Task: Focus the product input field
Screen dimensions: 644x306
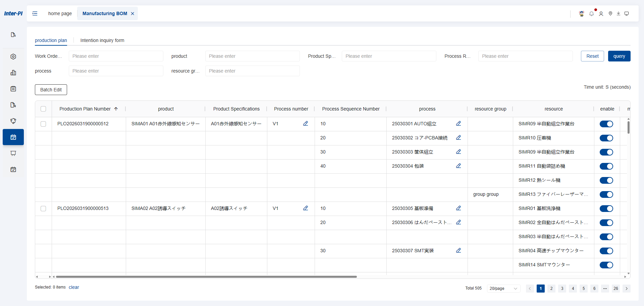Action: [253, 56]
